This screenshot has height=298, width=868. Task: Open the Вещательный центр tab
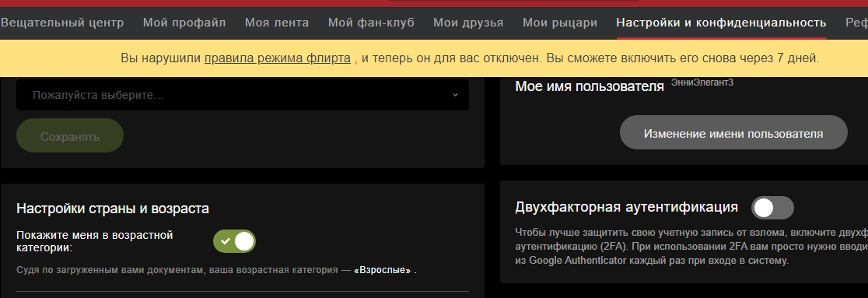click(x=62, y=23)
